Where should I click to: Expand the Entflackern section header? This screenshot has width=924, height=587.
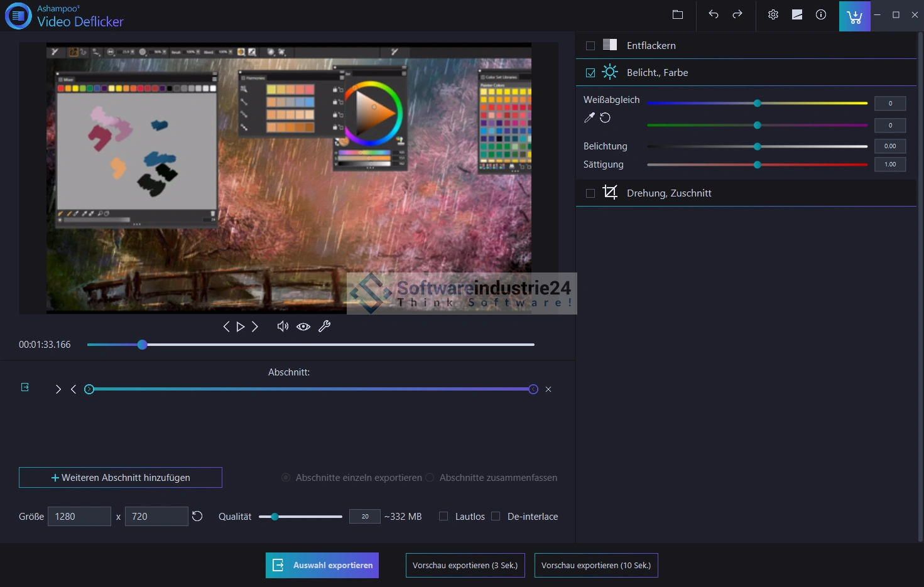651,46
